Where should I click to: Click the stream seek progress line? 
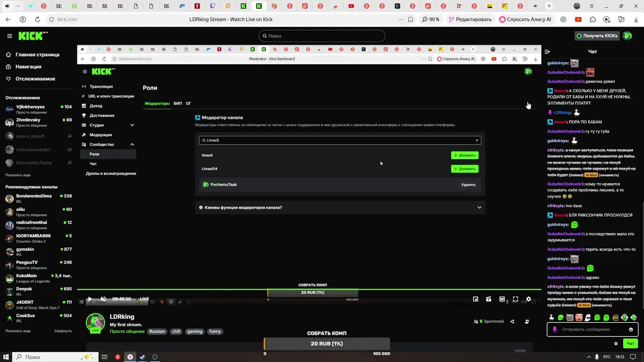click(x=309, y=289)
